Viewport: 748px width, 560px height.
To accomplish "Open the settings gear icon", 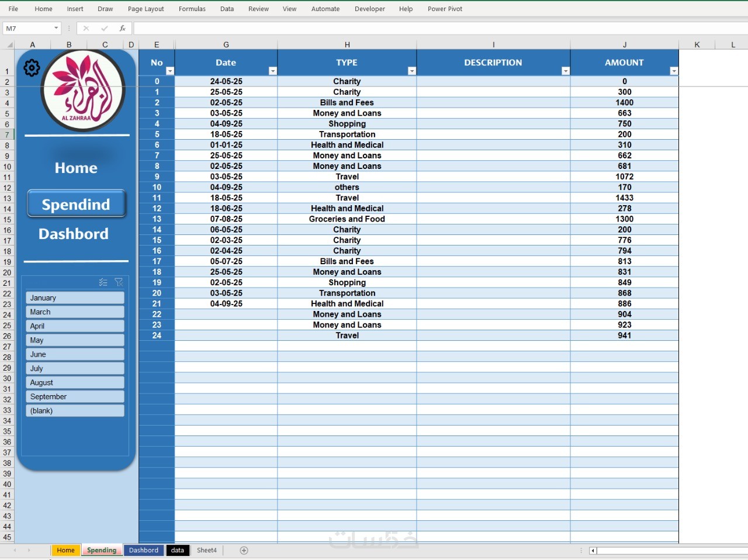I will pos(32,68).
